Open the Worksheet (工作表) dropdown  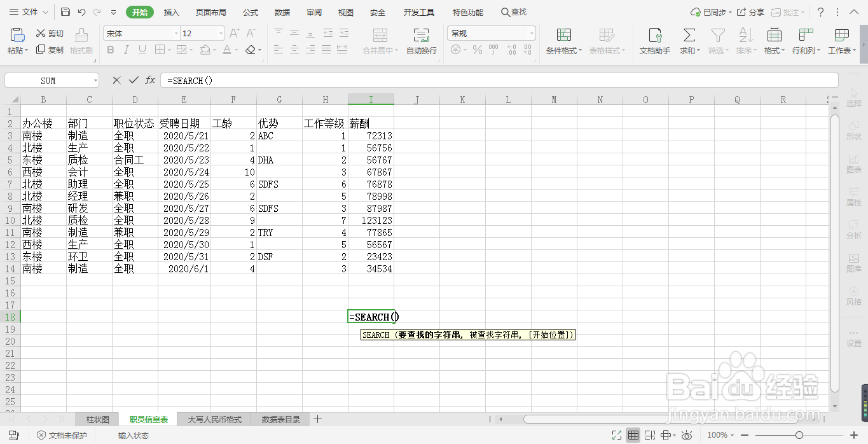(x=842, y=41)
